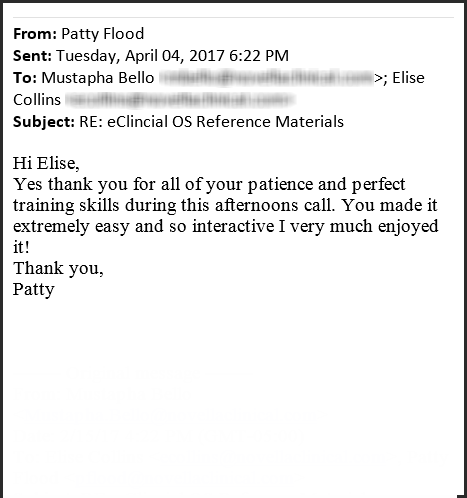Click the dark corner handle at bottom right

point(462,496)
